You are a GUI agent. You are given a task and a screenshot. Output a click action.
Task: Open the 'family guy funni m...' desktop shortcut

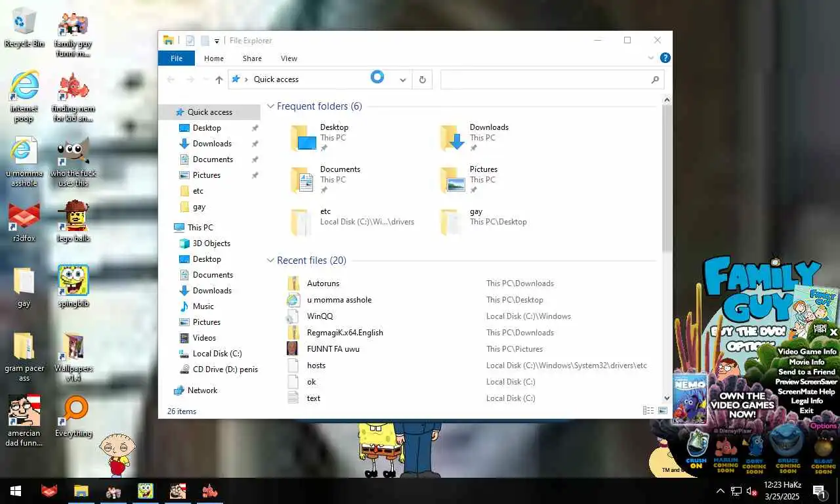[73, 34]
